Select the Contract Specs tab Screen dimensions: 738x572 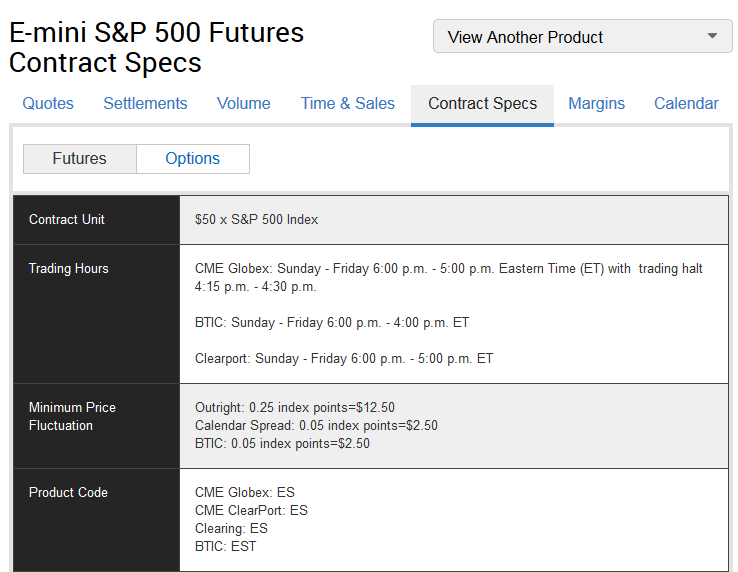coord(482,105)
